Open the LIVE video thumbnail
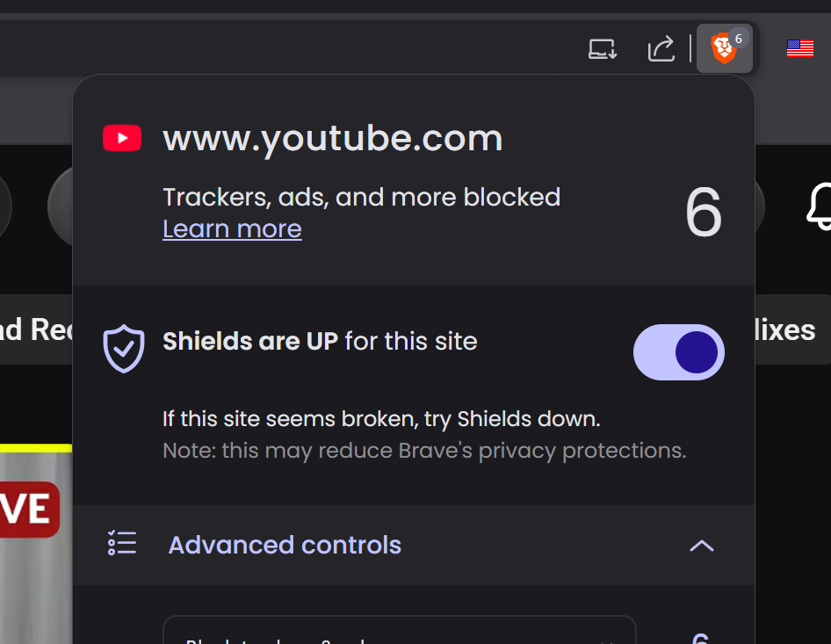The image size is (831, 644). coord(35,545)
